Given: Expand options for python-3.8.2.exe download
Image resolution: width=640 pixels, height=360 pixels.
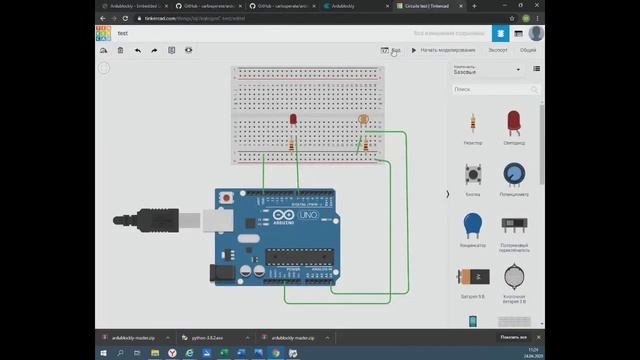Looking at the screenshot, I should point(247,338).
